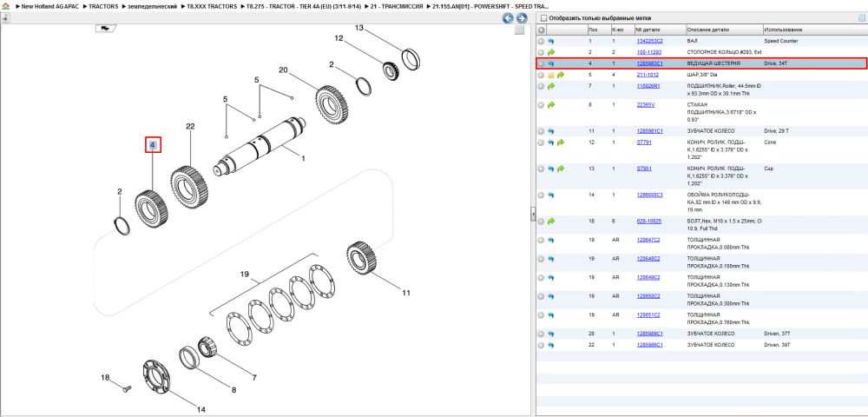Open part number link 22365V

646,104
